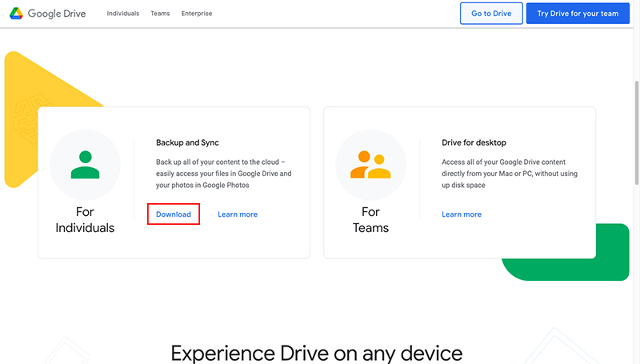Open the Individuals navigation menu item
640x364 pixels.
(x=123, y=14)
